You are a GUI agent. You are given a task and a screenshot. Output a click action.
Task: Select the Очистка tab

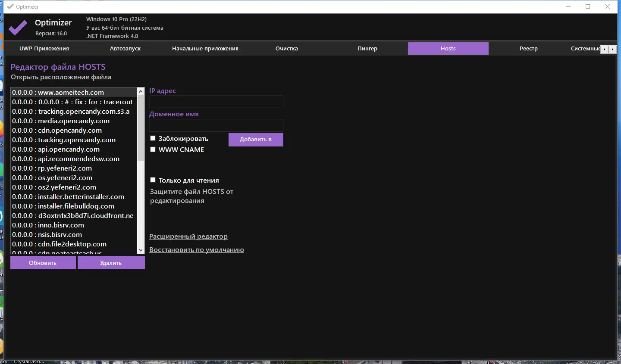coord(287,49)
